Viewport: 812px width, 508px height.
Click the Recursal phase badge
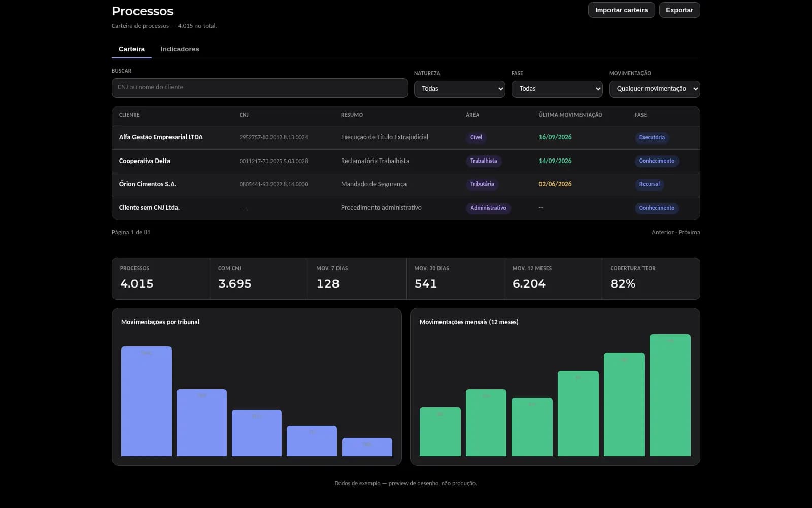(x=649, y=184)
